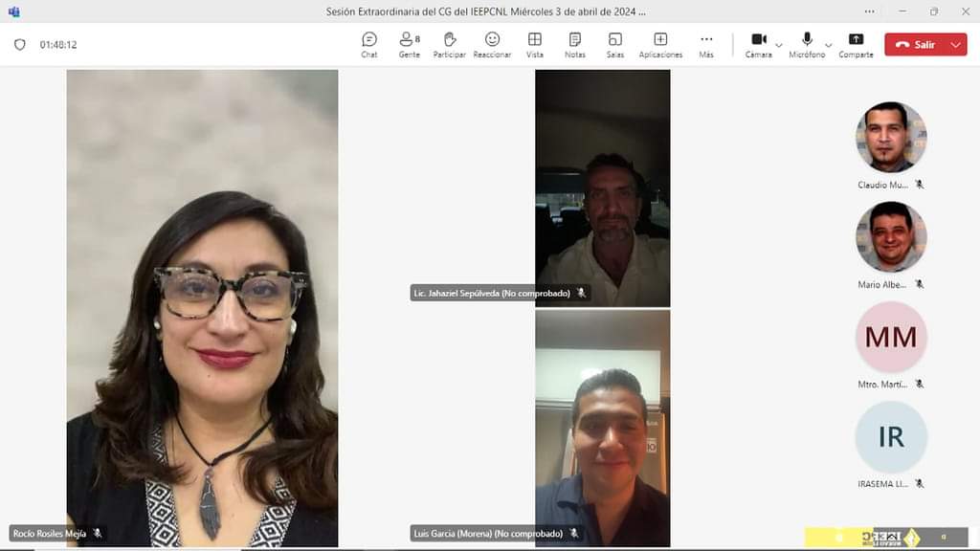Close the meeting window
Image resolution: width=980 pixels, height=551 pixels.
point(966,11)
